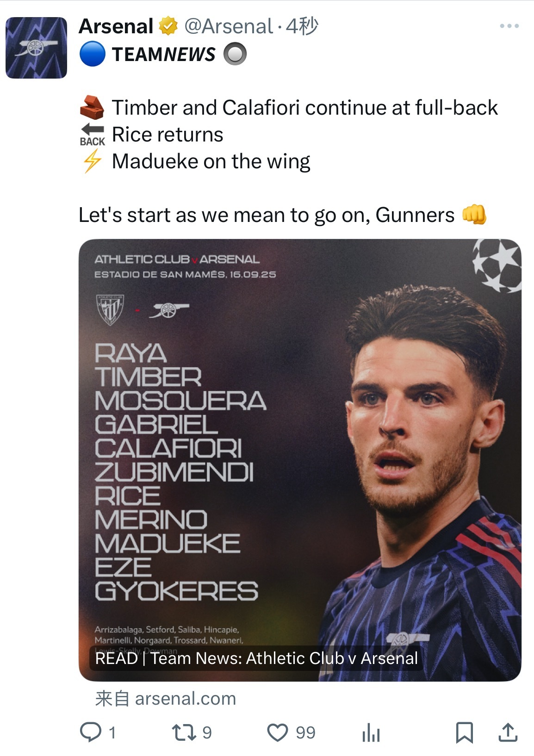Tap the gold verified badge
This screenshot has width=534, height=756.
[x=168, y=26]
